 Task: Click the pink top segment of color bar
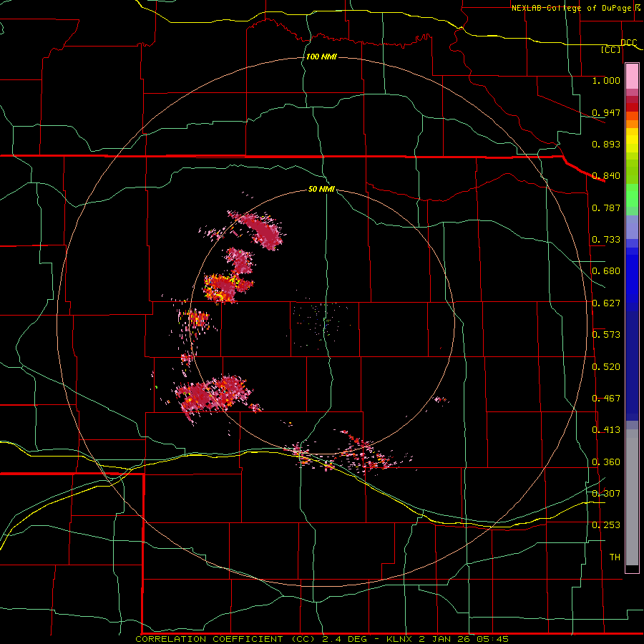(x=632, y=76)
